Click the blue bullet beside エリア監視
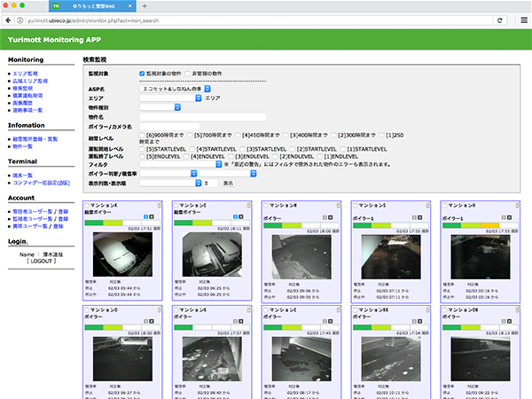Viewport: 532px width, 399px height. pos(10,74)
